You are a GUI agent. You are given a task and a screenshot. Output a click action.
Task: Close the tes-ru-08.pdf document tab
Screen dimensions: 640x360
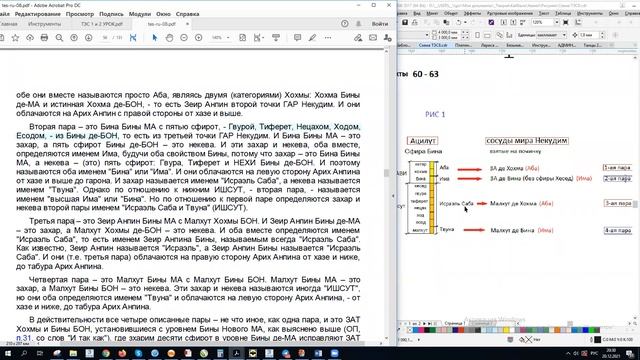pyautogui.click(x=187, y=24)
